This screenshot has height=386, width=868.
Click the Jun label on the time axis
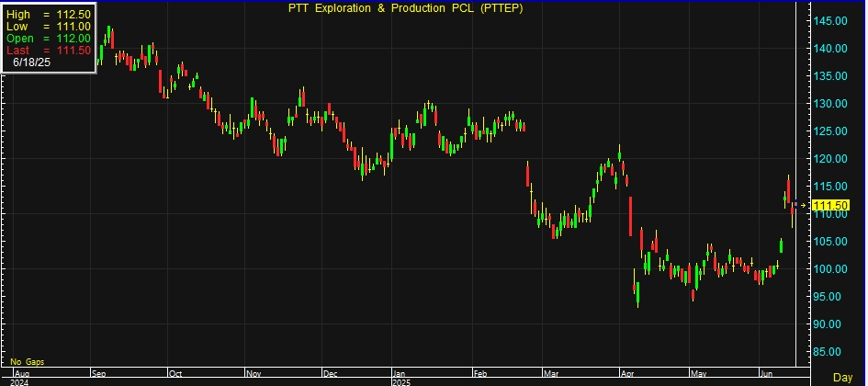tap(767, 374)
